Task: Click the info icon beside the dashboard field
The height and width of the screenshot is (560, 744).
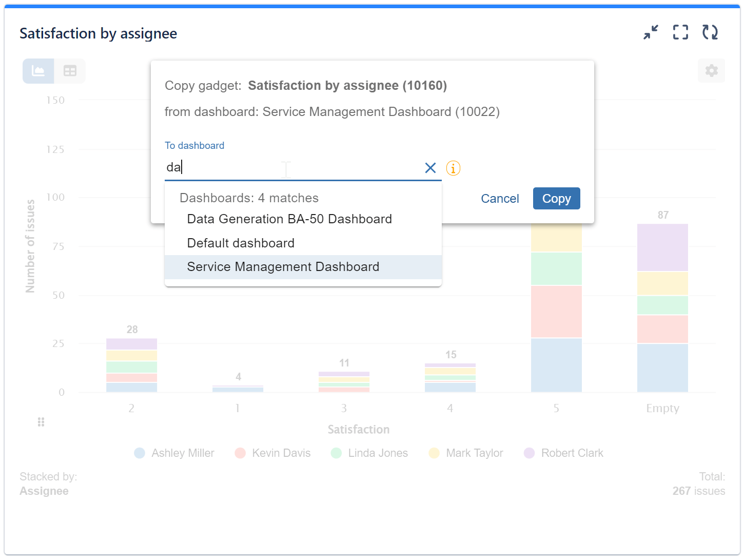Action: tap(453, 168)
